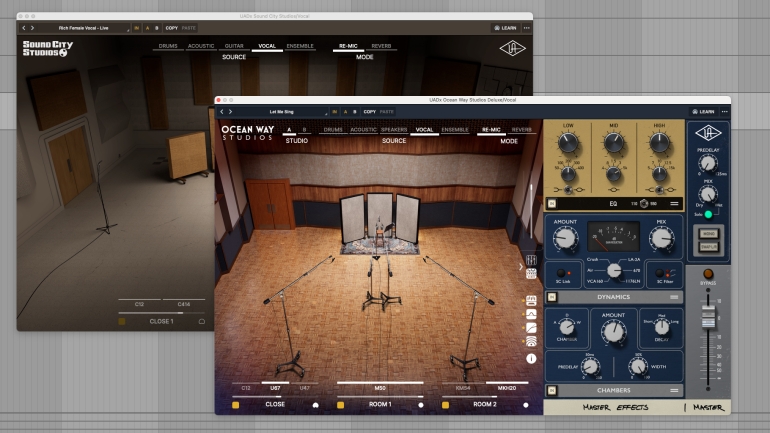
Task: Select the reverb waves icon in Ocean Way sidebar
Action: pyautogui.click(x=531, y=342)
